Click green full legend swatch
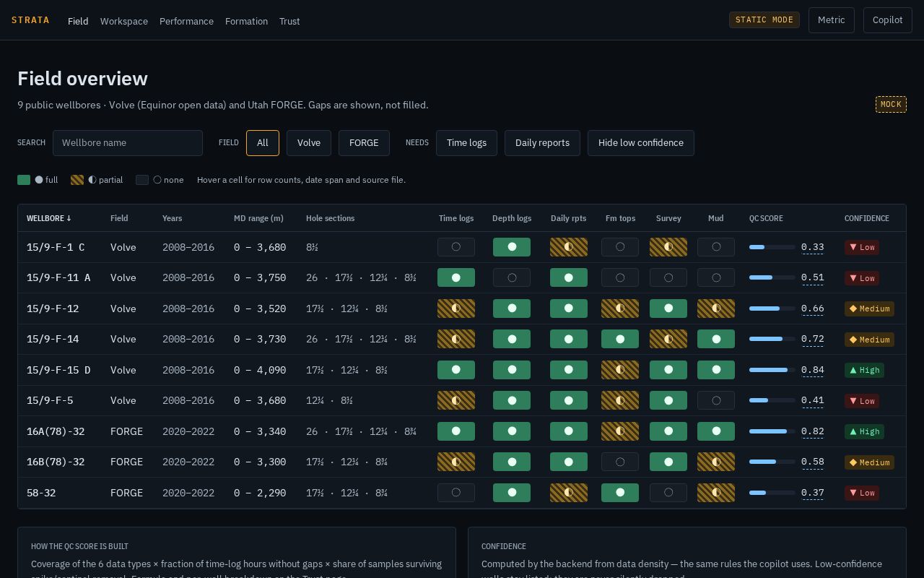 24,180
